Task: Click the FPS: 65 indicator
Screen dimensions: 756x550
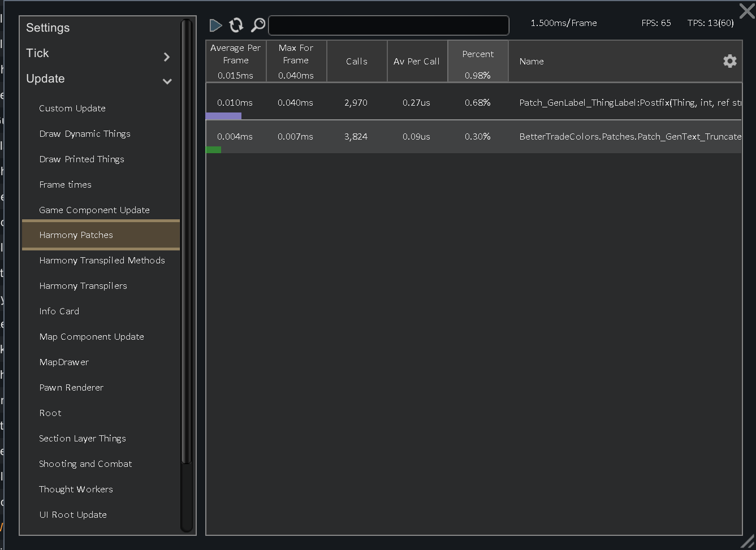Action: pyautogui.click(x=656, y=23)
